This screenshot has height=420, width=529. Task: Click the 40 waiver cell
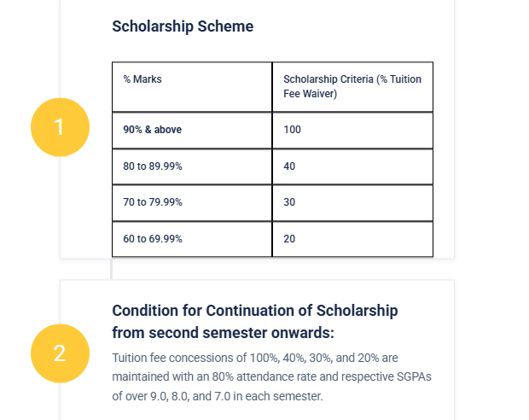click(x=352, y=166)
